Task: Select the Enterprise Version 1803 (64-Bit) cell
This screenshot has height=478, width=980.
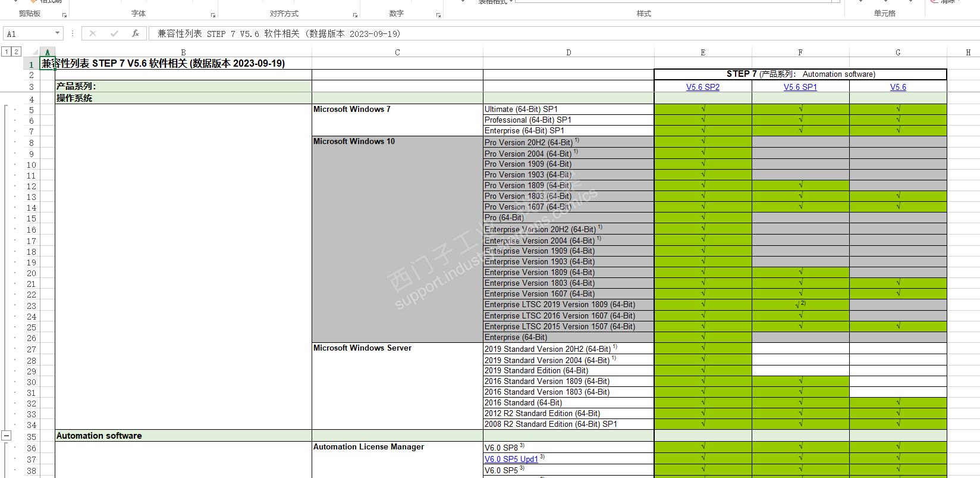Action: (568, 283)
